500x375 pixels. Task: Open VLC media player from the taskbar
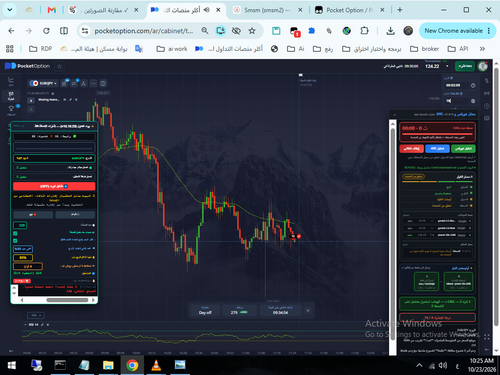[x=156, y=366]
